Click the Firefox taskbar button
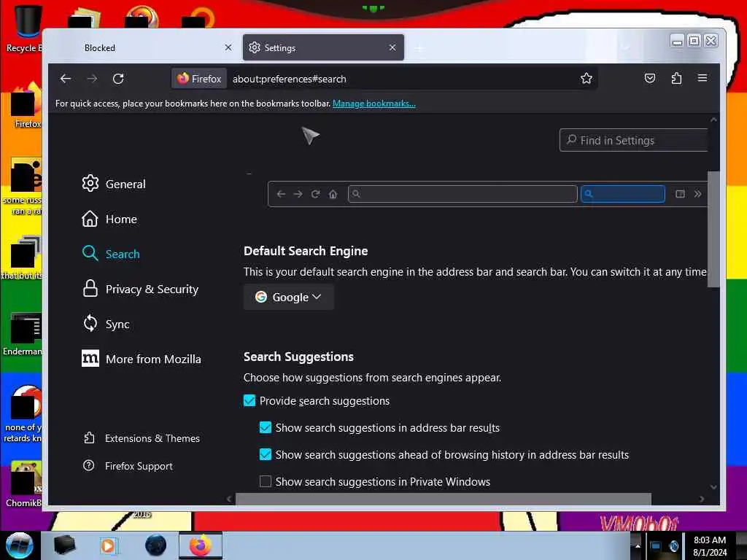 (x=200, y=545)
